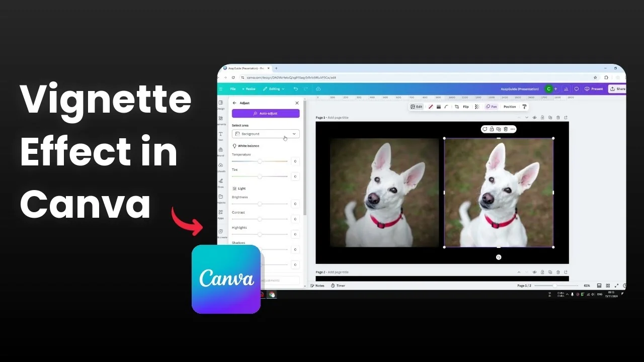Click the back arrow beside Adjust
The width and height of the screenshot is (644, 362).
(x=234, y=103)
